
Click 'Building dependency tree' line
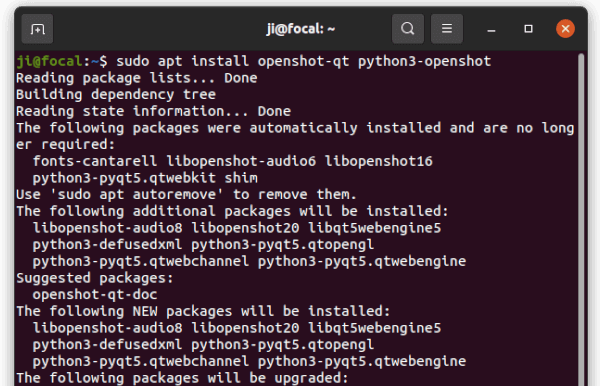116,94
